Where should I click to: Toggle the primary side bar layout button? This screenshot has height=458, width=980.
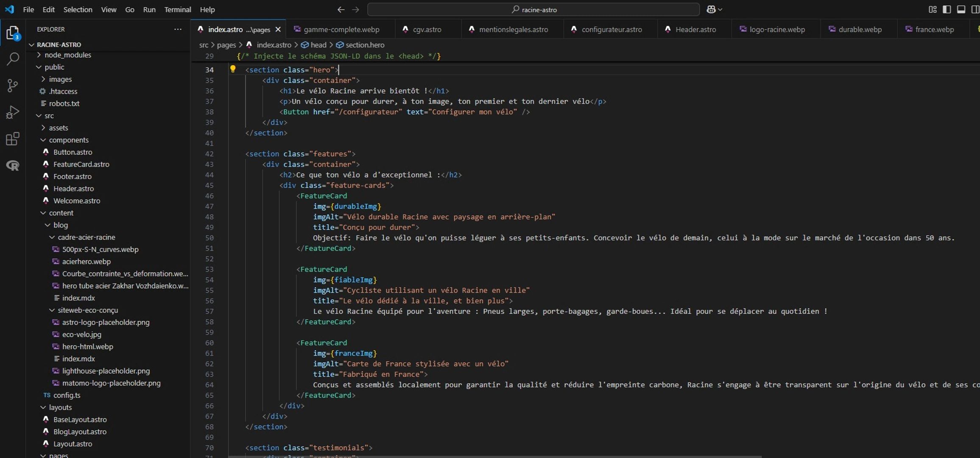[x=946, y=9]
